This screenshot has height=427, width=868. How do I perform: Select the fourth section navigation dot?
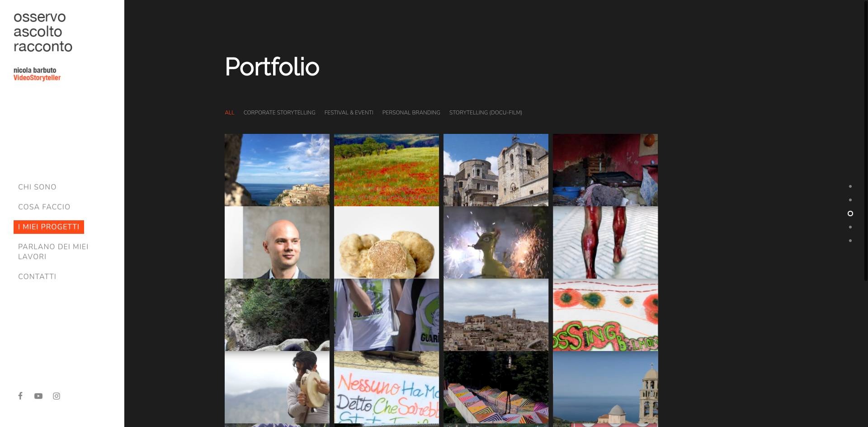click(x=850, y=227)
